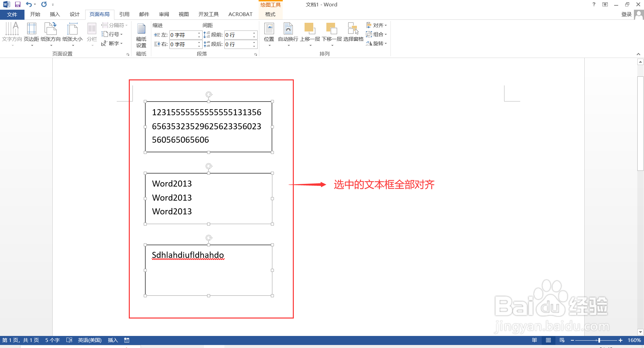Click the Undo arrow icon
Image resolution: width=644 pixels, height=348 pixels.
29,4
